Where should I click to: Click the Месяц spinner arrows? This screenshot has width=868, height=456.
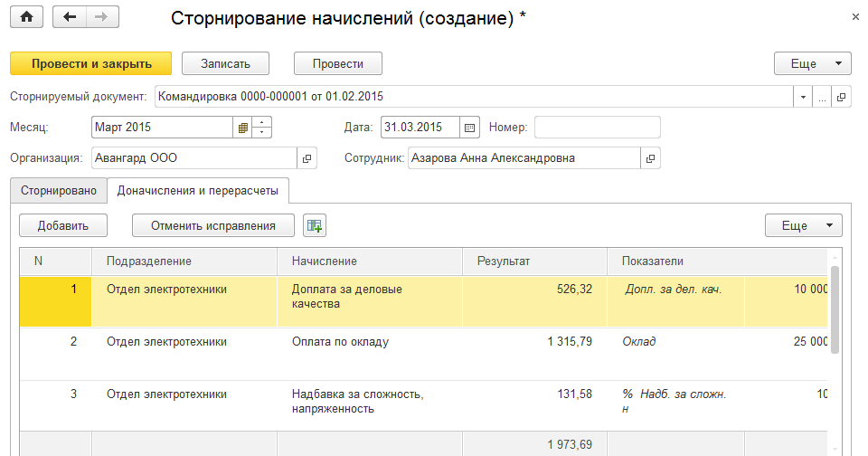click(262, 128)
